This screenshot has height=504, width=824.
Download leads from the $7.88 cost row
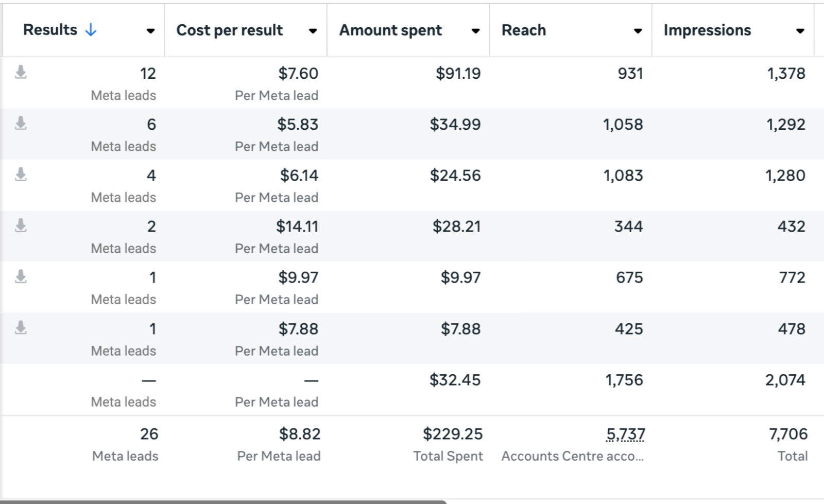coord(21,328)
